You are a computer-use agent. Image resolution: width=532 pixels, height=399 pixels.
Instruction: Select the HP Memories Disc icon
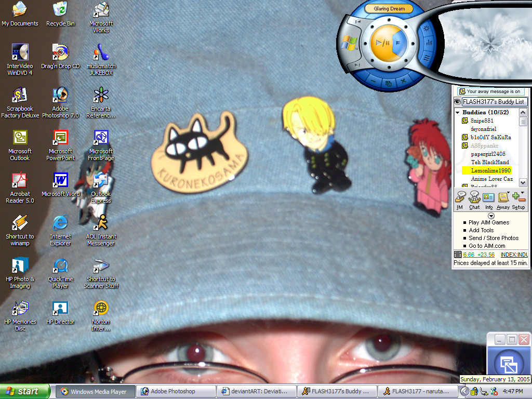click(20, 315)
